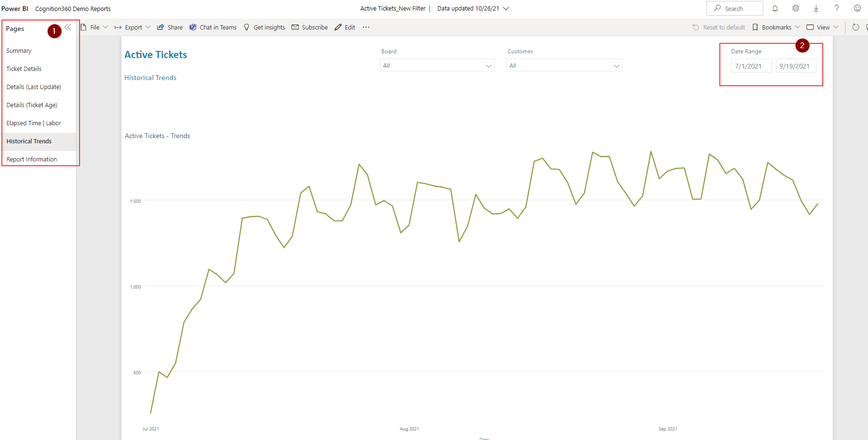The height and width of the screenshot is (440, 868).
Task: Open the Share icon in the toolbar
Action: click(170, 27)
